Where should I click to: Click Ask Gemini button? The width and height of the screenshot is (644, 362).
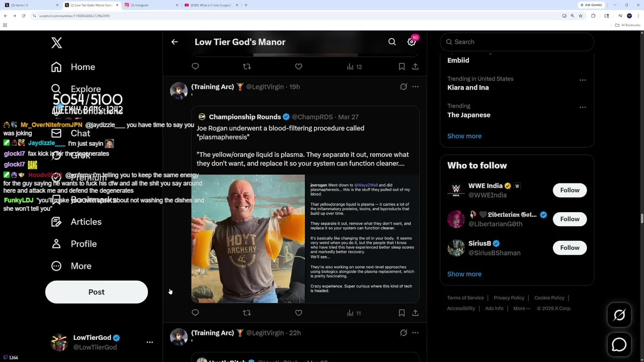pos(591,5)
